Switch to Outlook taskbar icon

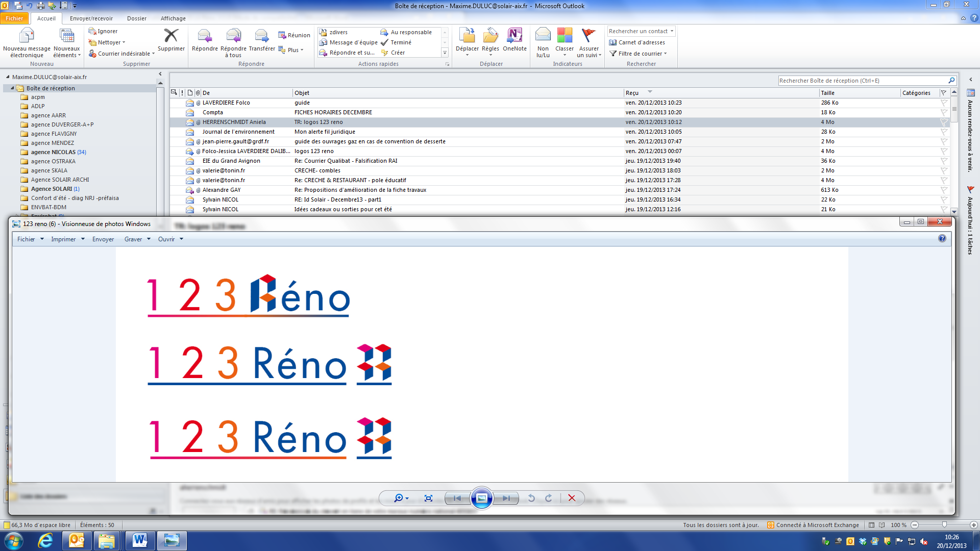click(x=77, y=541)
